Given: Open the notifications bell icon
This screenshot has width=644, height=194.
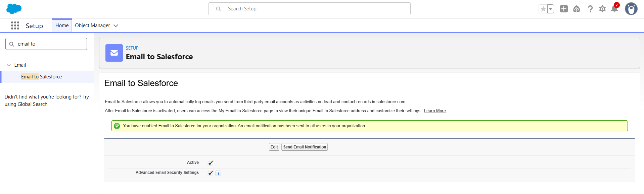Looking at the screenshot, I should coord(614,9).
